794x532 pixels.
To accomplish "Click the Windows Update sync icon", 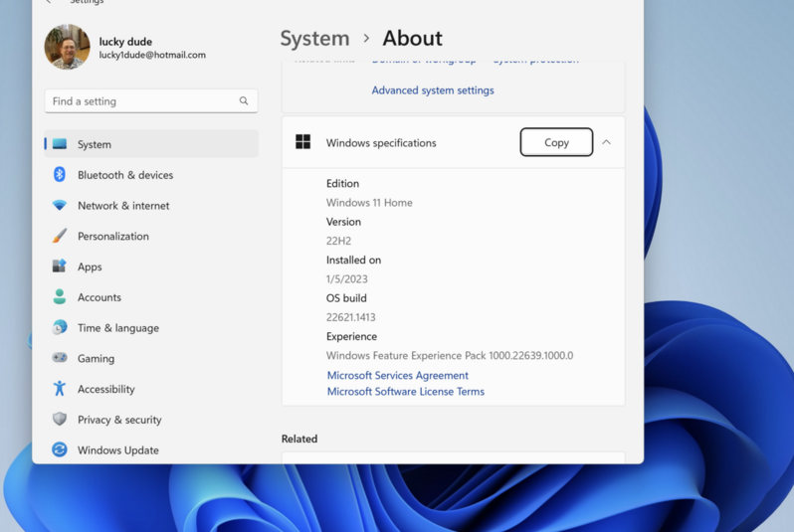I will point(60,449).
